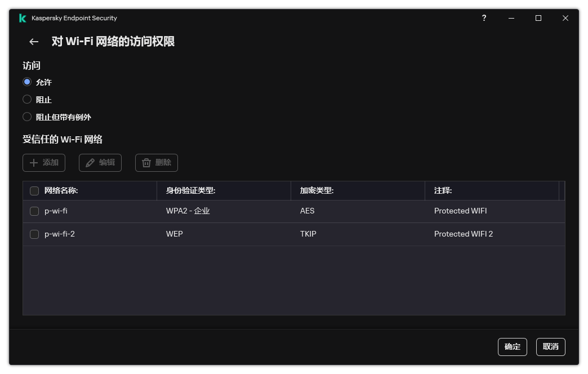Check the select-all checkbox in the table header
This screenshot has height=374, width=588.
pos(34,191)
